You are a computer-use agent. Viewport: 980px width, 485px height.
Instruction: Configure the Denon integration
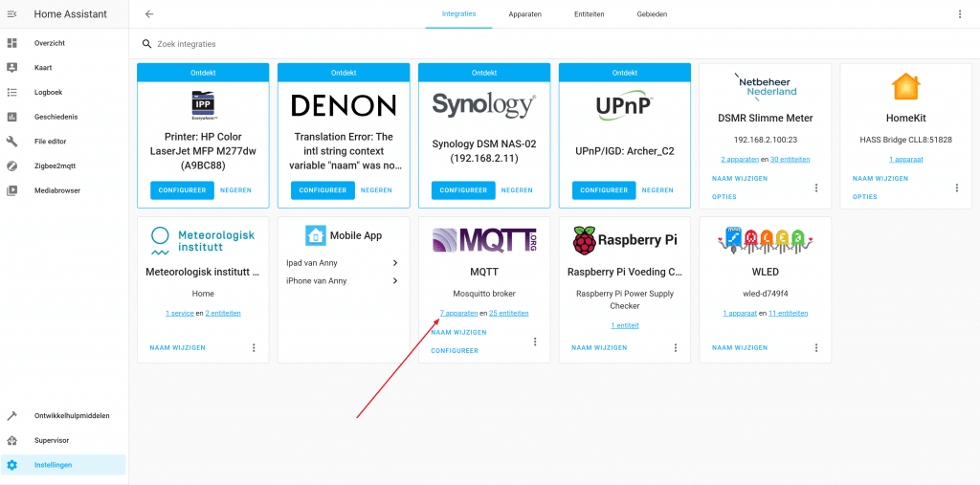coord(323,190)
